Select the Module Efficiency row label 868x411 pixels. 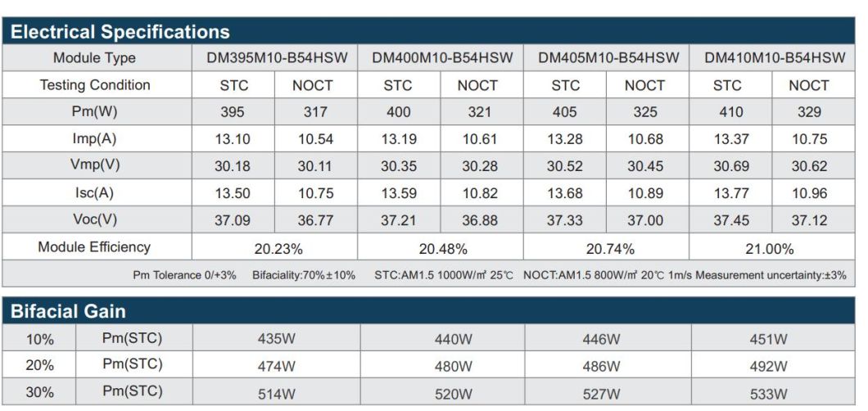coord(95,247)
